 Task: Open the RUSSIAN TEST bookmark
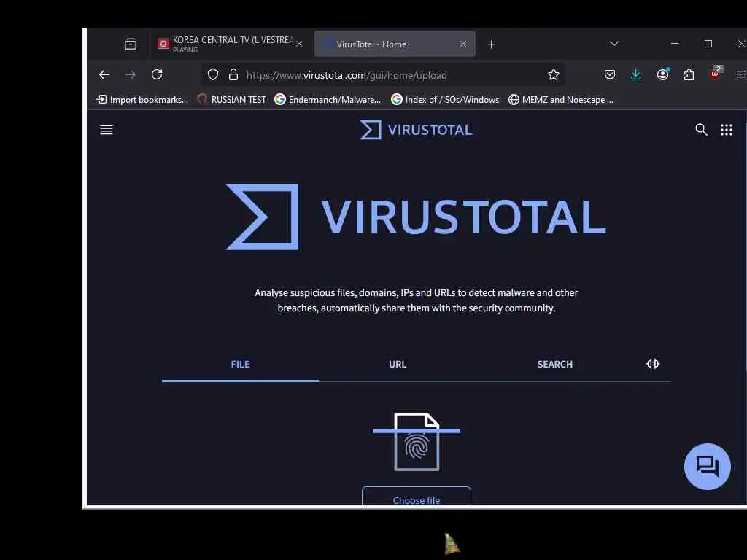point(231,99)
